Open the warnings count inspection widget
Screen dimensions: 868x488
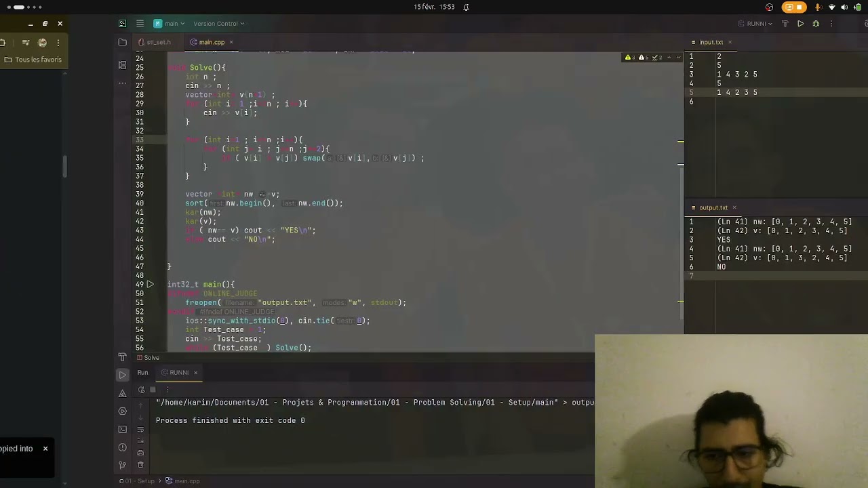coord(643,58)
